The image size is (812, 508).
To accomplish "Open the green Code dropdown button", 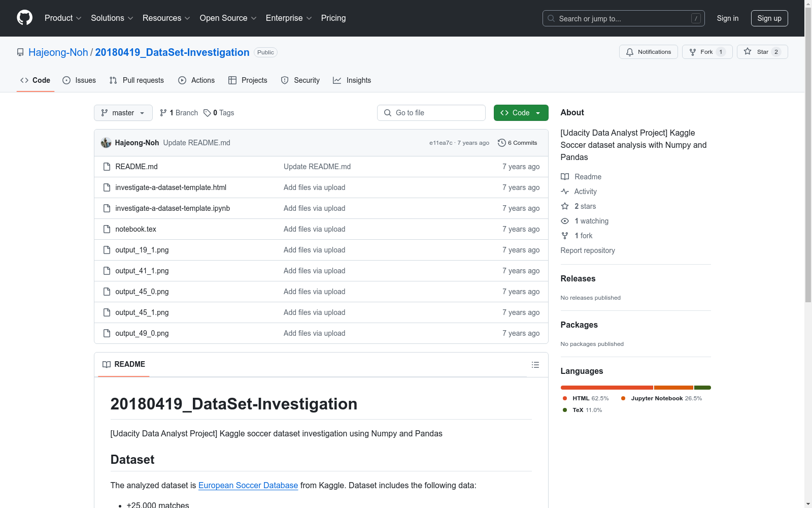I will (521, 113).
